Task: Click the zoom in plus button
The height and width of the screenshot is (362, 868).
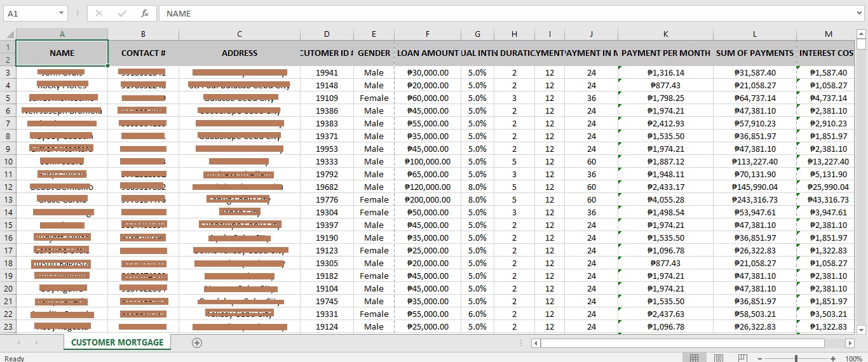Action: tap(833, 358)
